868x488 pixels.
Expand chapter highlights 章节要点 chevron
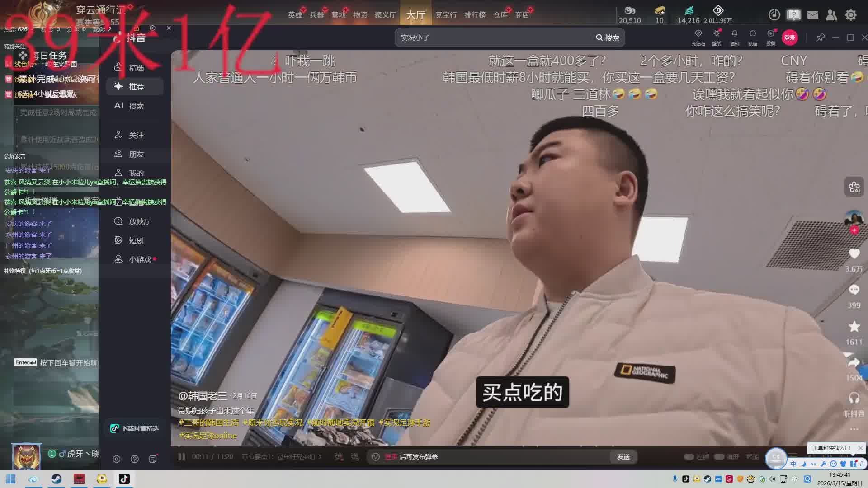[320, 457]
